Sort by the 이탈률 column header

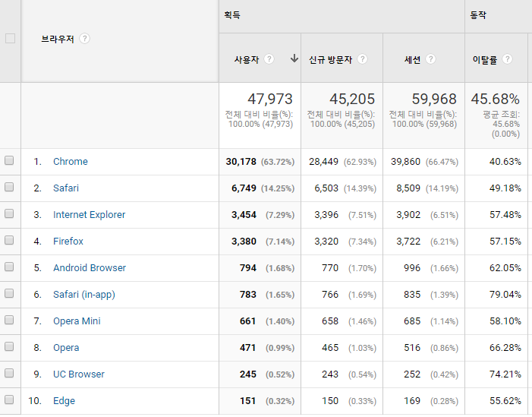coord(485,60)
